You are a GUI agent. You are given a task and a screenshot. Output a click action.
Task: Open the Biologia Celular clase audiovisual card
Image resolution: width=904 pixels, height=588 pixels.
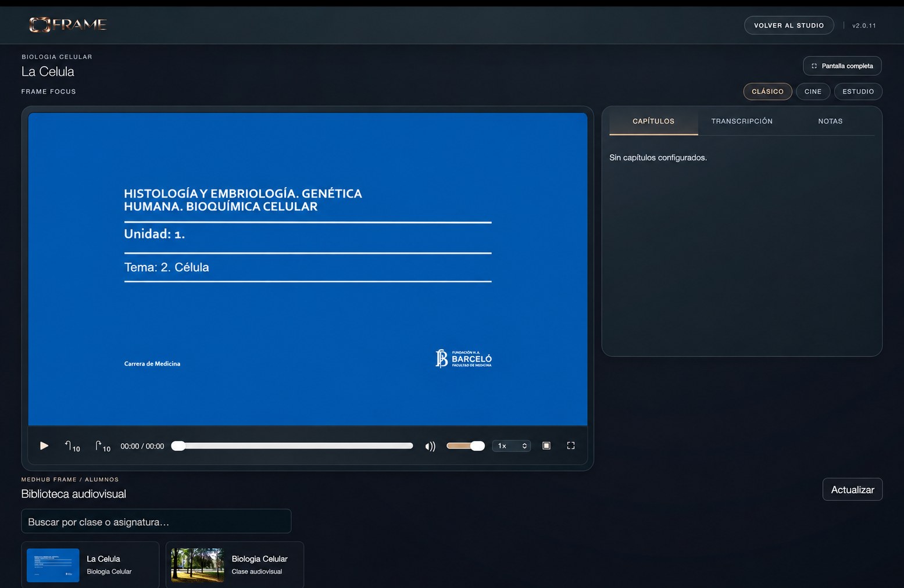coord(235,565)
